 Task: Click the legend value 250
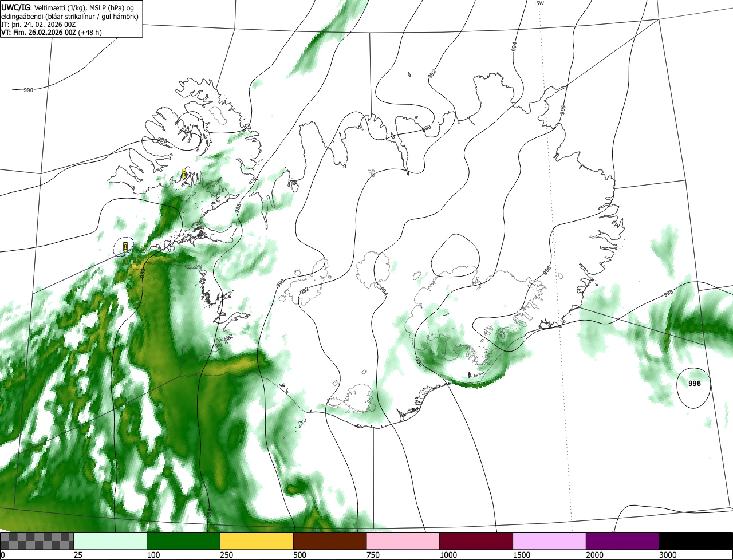click(x=227, y=555)
